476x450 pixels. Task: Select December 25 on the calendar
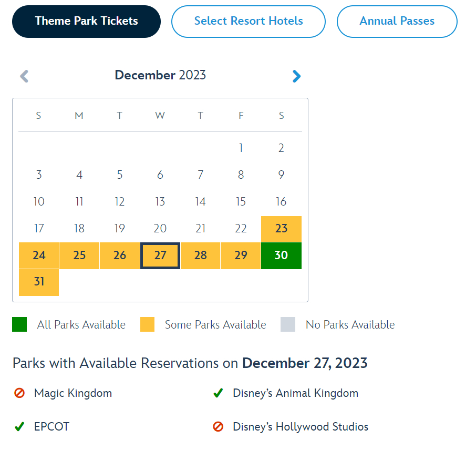[79, 255]
